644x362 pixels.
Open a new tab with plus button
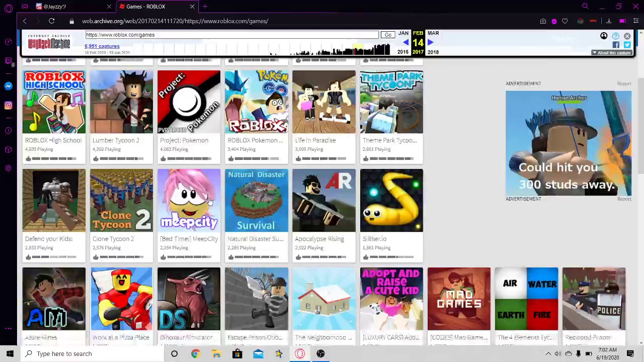205,7
